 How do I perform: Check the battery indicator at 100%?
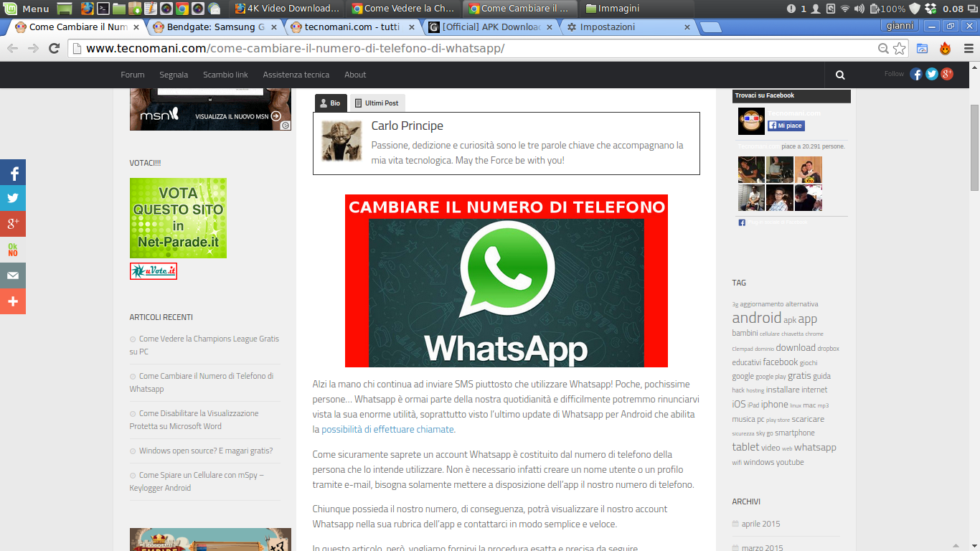click(888, 9)
